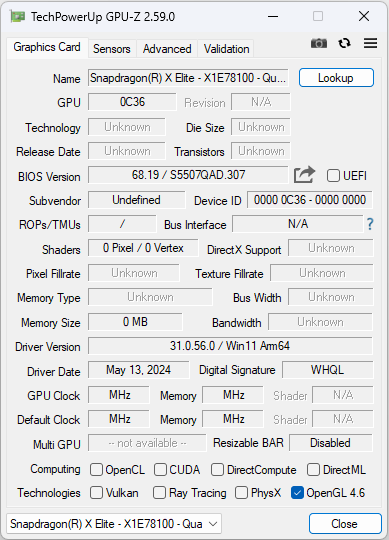
Task: Toggle the DirectML checkbox
Action: coord(313,469)
